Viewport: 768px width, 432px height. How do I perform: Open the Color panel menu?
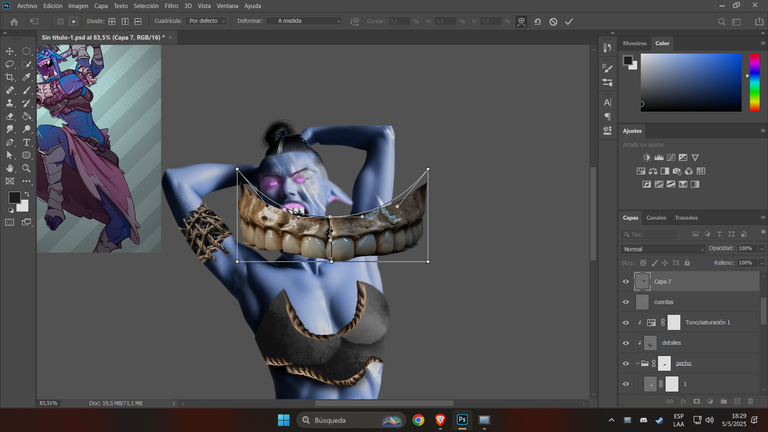click(x=763, y=43)
